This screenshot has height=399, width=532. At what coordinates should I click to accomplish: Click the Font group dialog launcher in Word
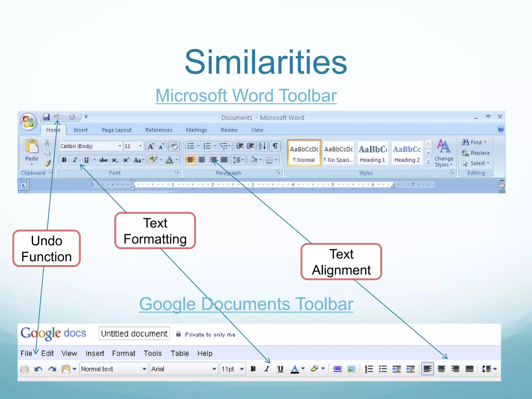tap(177, 172)
